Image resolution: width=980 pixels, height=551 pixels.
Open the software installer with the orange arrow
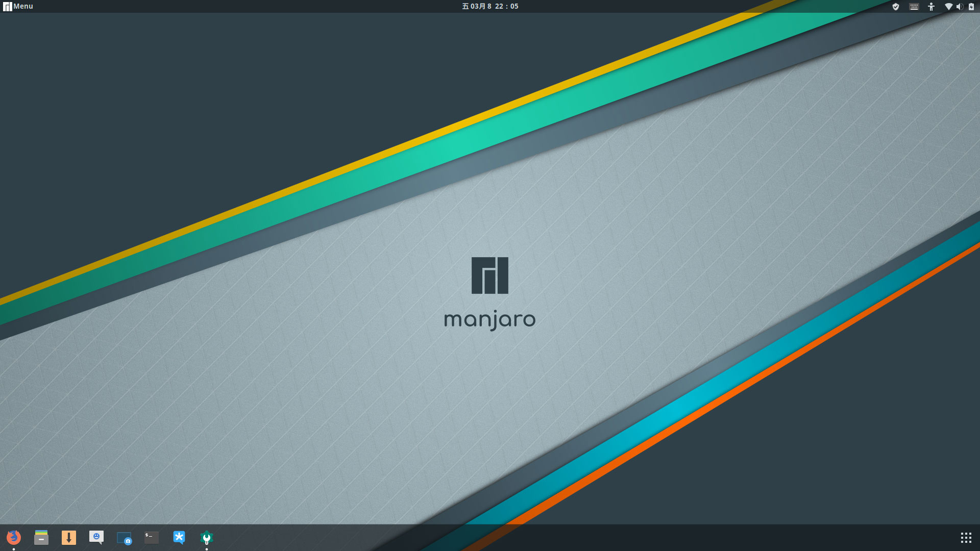pyautogui.click(x=69, y=537)
